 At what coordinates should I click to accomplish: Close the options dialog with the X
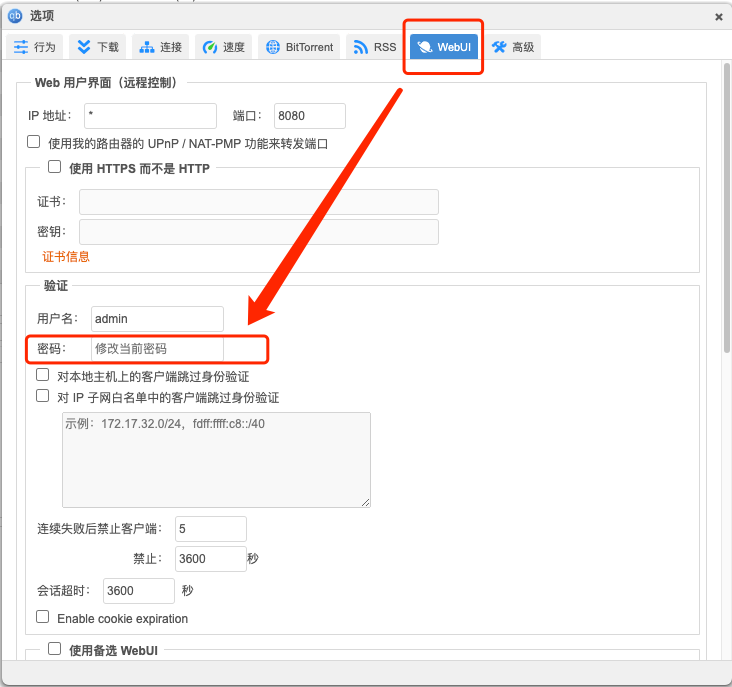coord(718,16)
